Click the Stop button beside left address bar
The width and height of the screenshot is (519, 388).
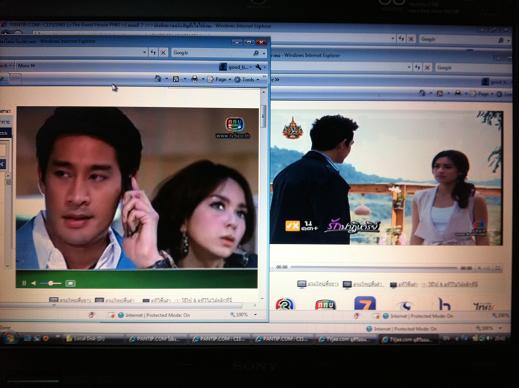[163, 53]
